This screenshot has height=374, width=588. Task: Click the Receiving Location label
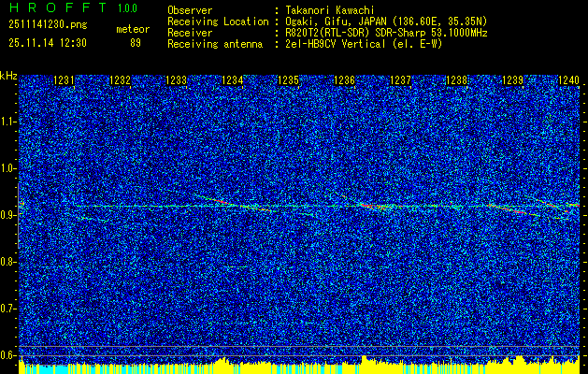[x=218, y=22]
